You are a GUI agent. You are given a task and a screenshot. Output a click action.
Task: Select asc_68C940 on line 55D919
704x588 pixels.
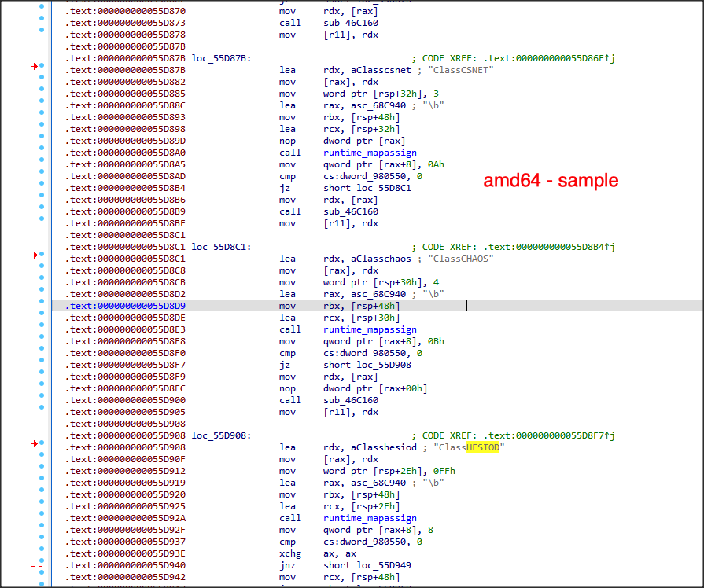(378, 483)
